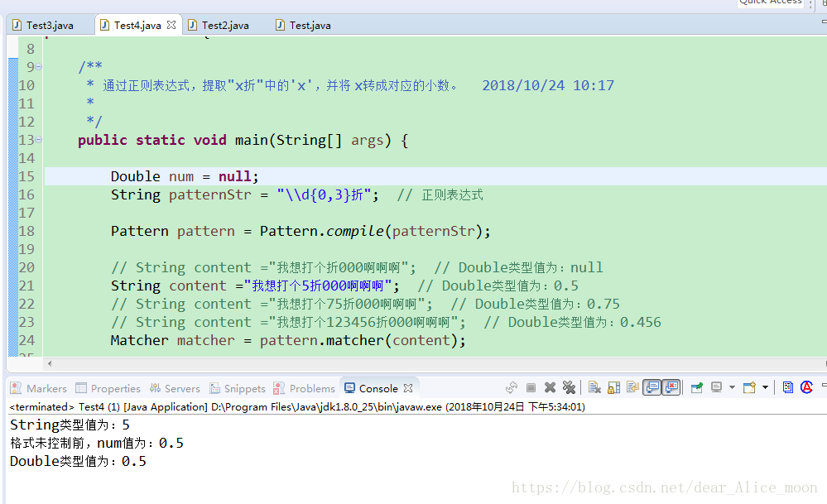Toggle show console on standard error change
The height and width of the screenshot is (504, 827).
[x=671, y=387]
